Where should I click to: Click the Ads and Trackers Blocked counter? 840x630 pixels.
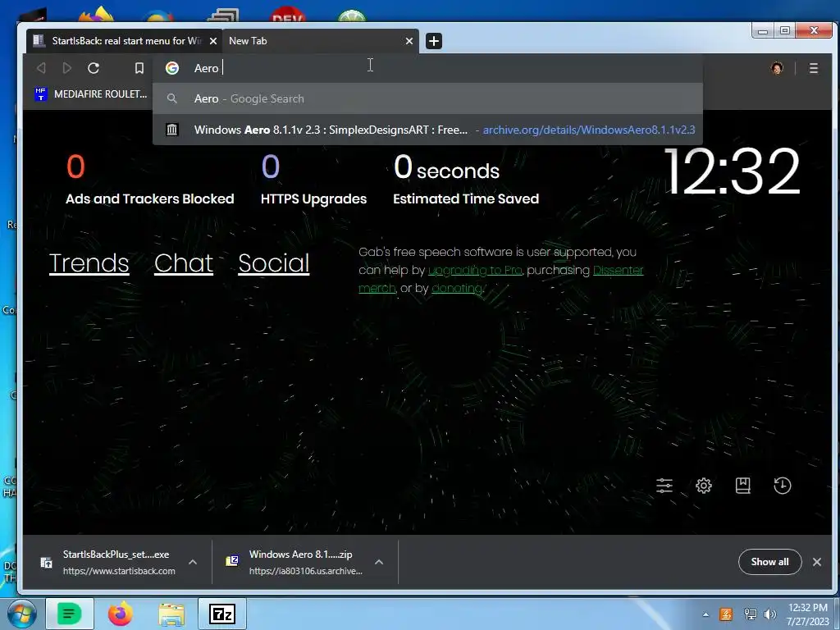pyautogui.click(x=149, y=180)
